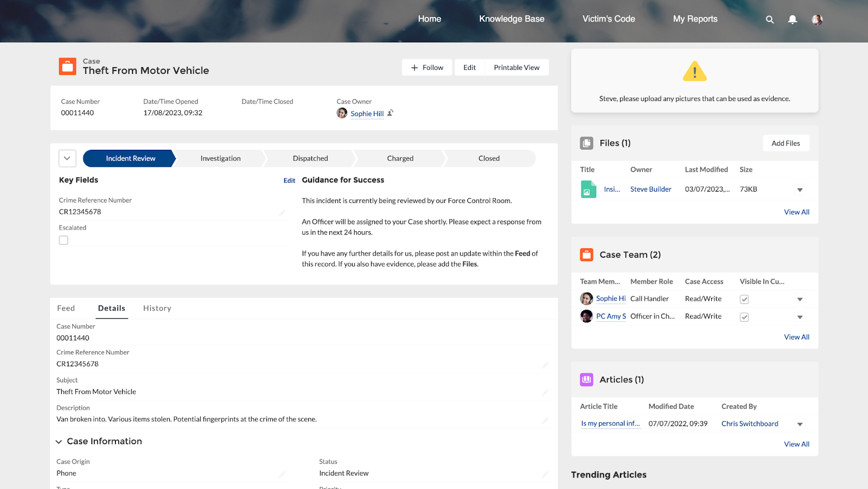Toggle Visible In Customer checkbox for Sophie Hi
The image size is (868, 489).
click(744, 299)
